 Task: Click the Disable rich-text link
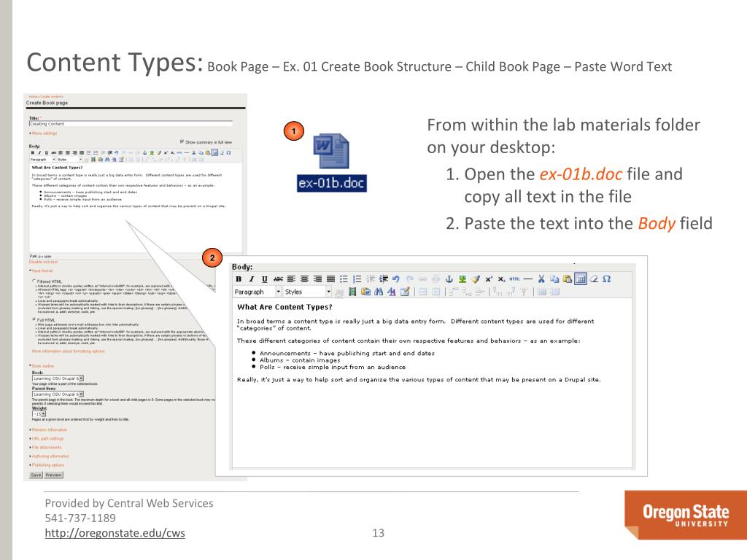click(x=43, y=262)
